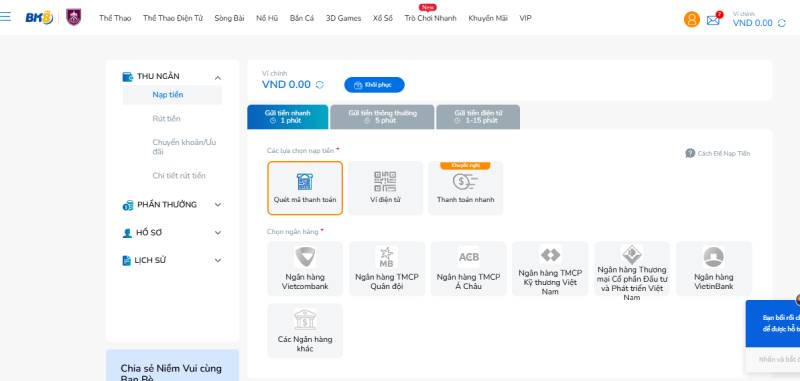800x381 pixels.
Task: Open Thể Thao menu
Action: tap(115, 18)
